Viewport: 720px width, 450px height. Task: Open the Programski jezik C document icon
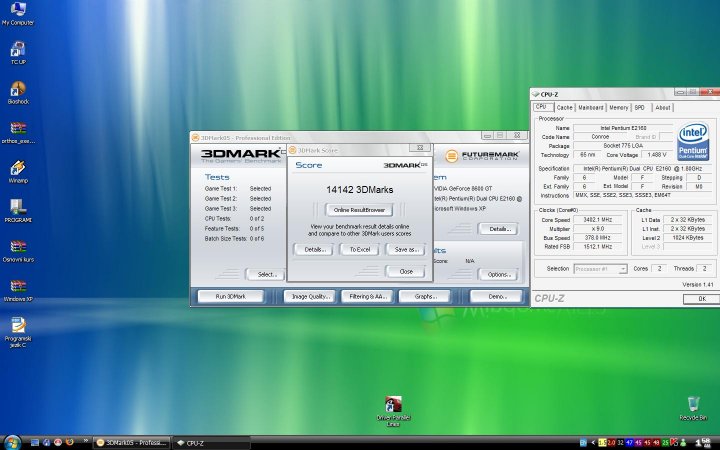click(x=18, y=332)
